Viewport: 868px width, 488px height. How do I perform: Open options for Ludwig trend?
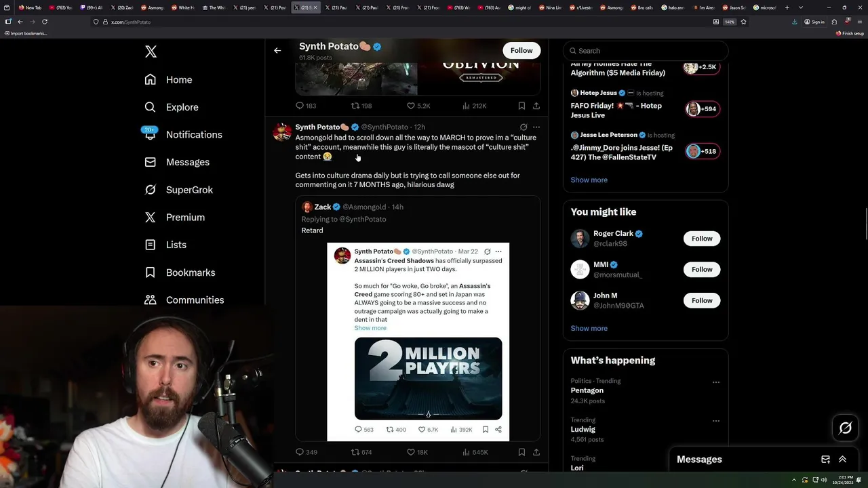(x=715, y=421)
